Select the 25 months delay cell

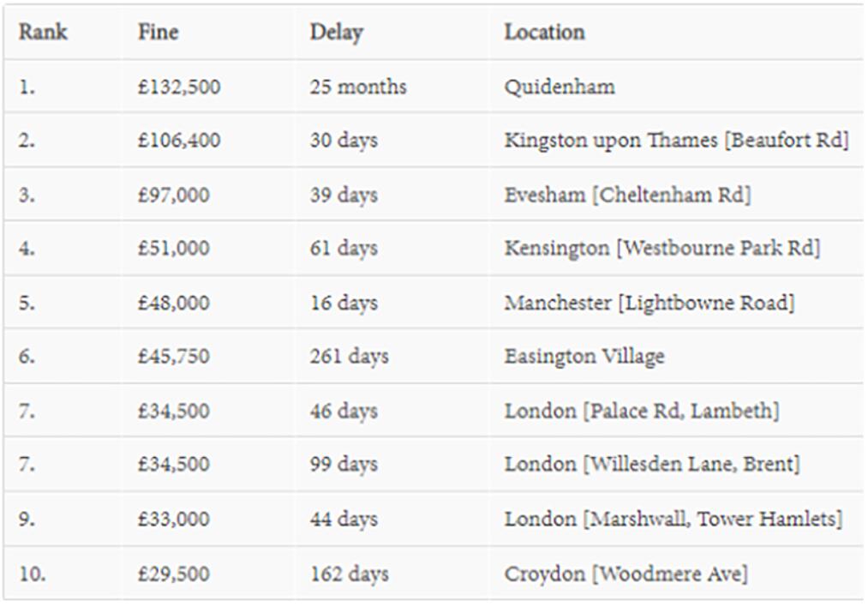click(x=357, y=87)
